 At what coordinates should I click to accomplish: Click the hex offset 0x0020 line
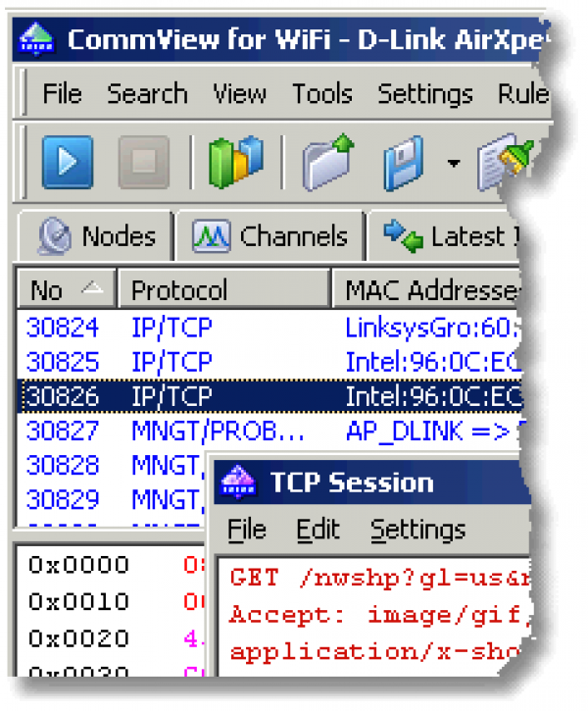[78, 638]
